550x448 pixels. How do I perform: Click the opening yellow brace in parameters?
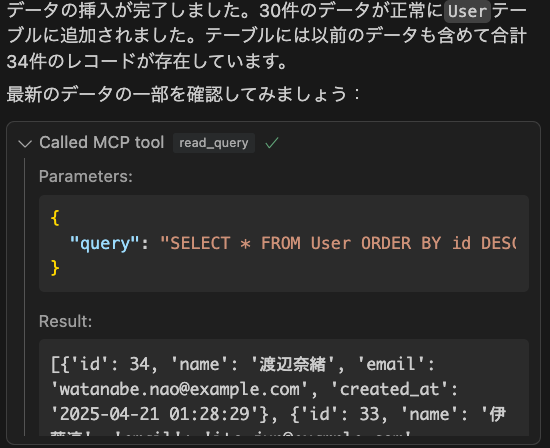tap(55, 218)
